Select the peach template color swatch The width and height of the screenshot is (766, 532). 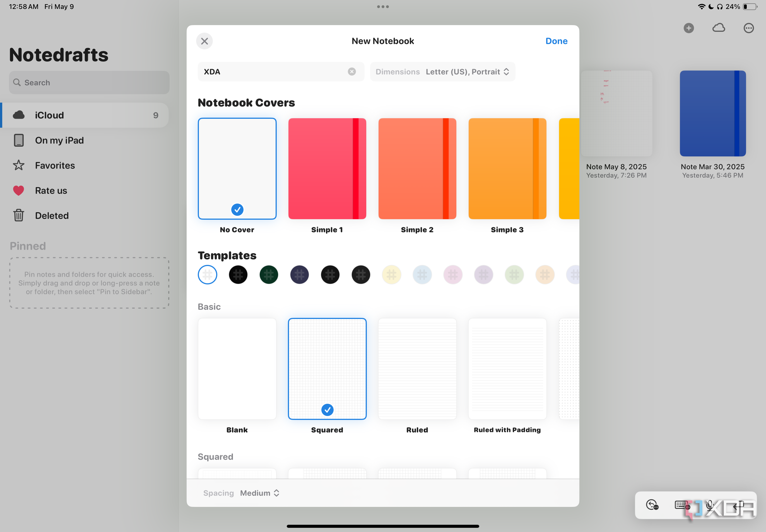[545, 275]
